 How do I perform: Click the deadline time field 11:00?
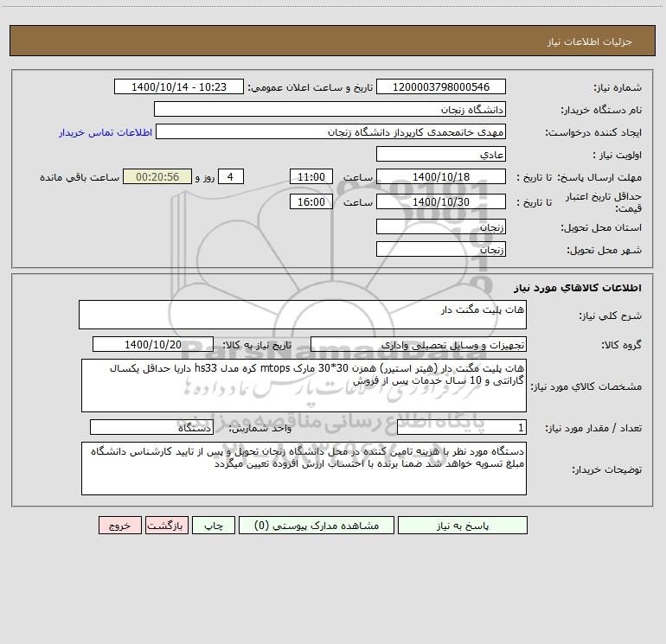(311, 176)
